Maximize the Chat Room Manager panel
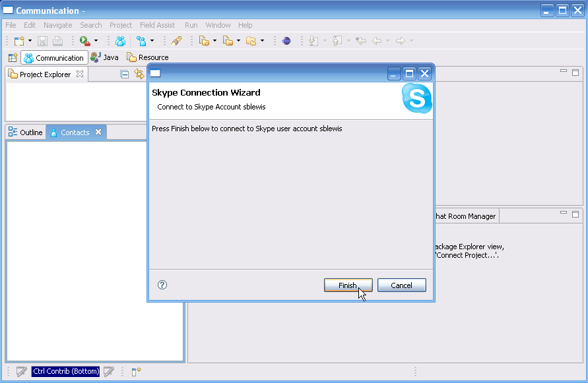The height and width of the screenshot is (383, 588). click(x=575, y=214)
